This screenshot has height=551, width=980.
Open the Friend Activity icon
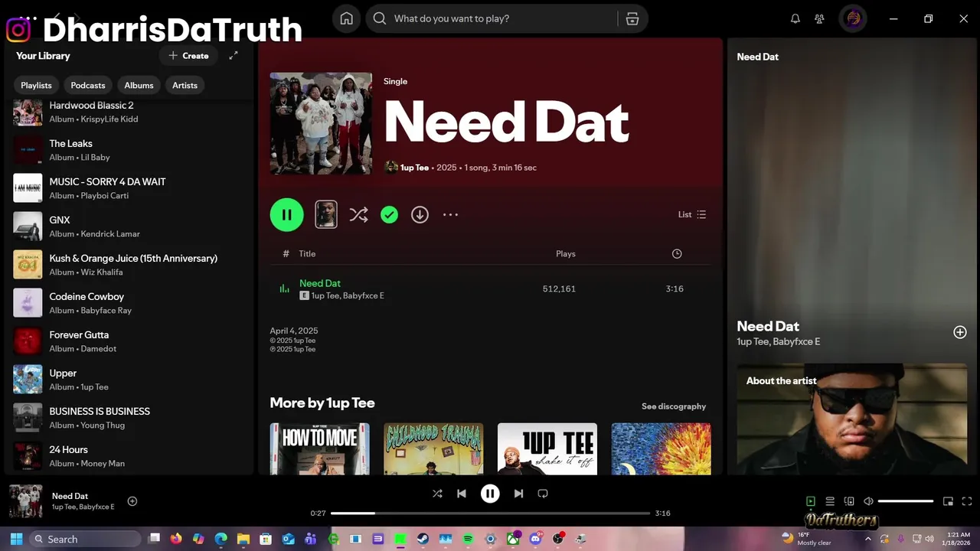point(820,18)
